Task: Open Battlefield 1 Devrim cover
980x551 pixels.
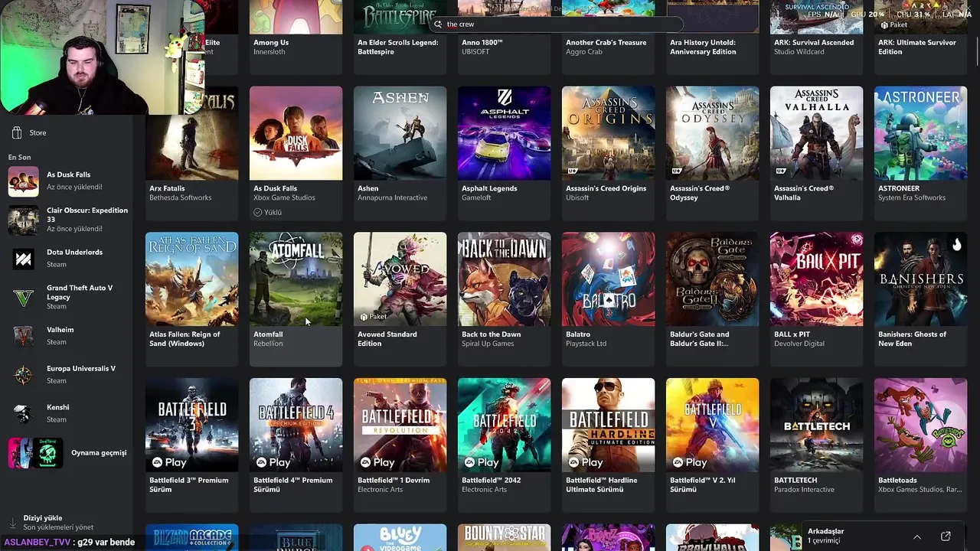Action: pos(400,425)
